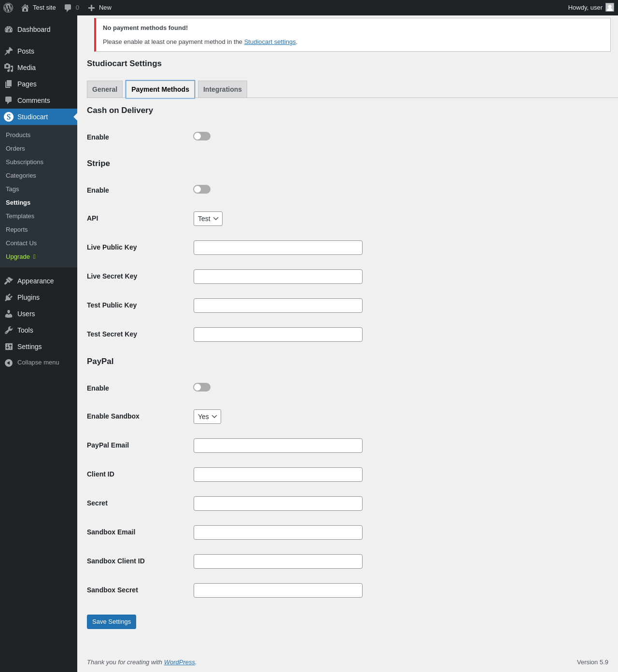Click the Users person icon

tap(9, 314)
